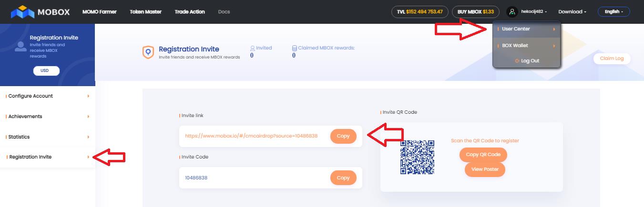Expand the Download dropdown

coord(572,12)
